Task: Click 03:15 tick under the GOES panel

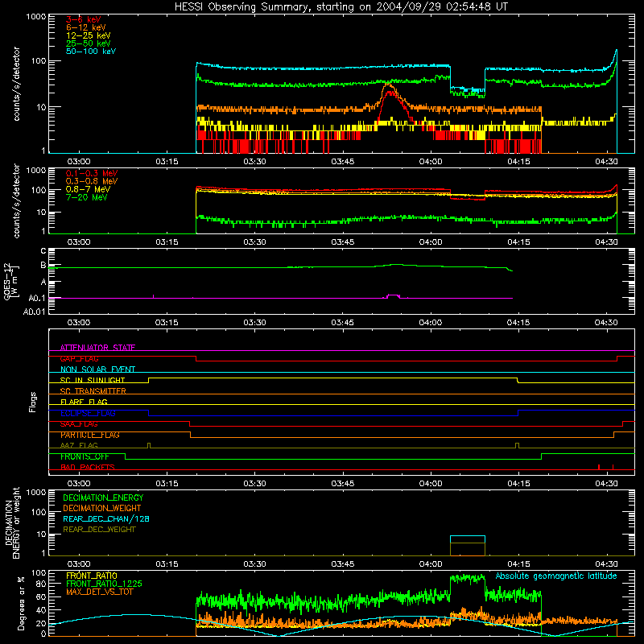Action: pos(167,323)
